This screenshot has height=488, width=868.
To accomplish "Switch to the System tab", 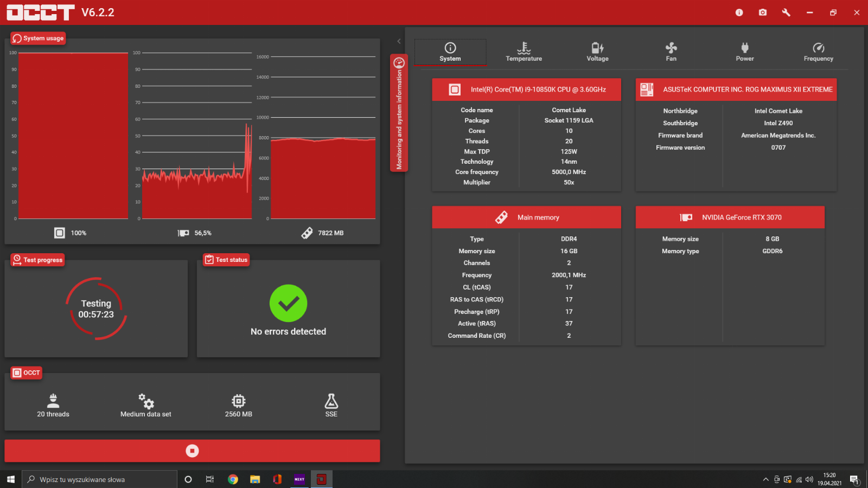I will [450, 52].
